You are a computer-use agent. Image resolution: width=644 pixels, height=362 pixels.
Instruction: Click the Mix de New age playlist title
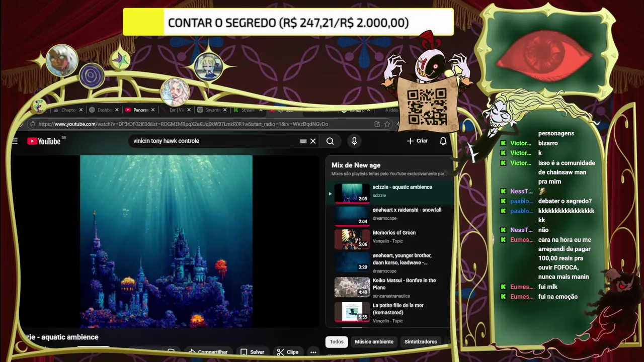[x=356, y=165]
